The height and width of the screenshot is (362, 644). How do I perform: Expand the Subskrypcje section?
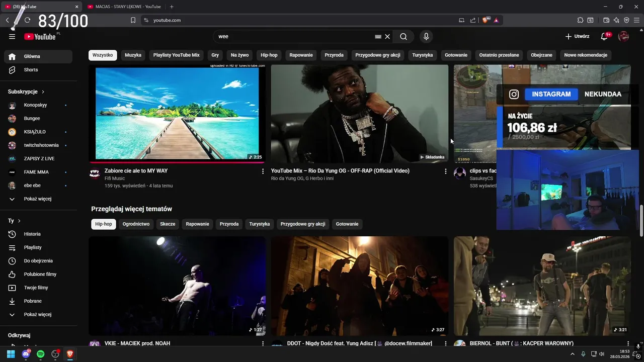coord(26,92)
